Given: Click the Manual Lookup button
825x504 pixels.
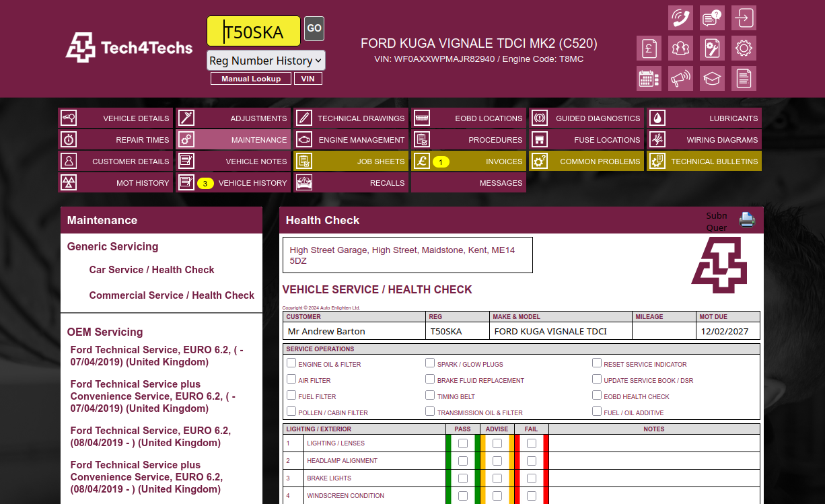Looking at the screenshot, I should [x=251, y=79].
